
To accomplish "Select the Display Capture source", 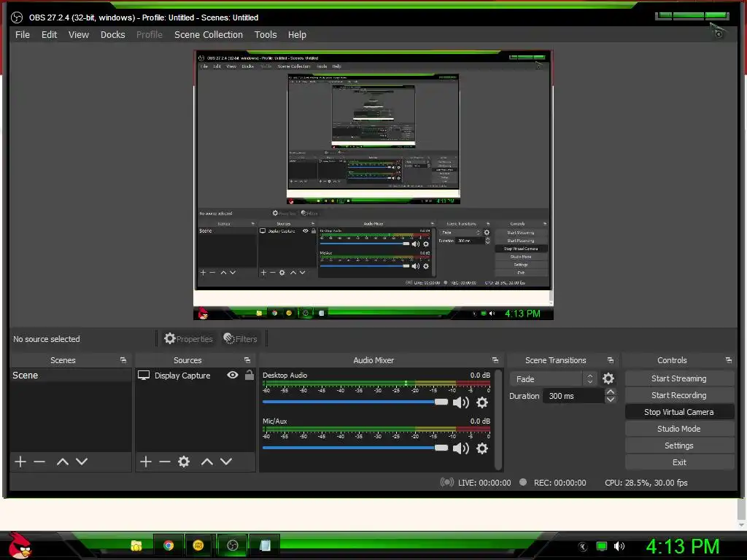I will pyautogui.click(x=182, y=376).
